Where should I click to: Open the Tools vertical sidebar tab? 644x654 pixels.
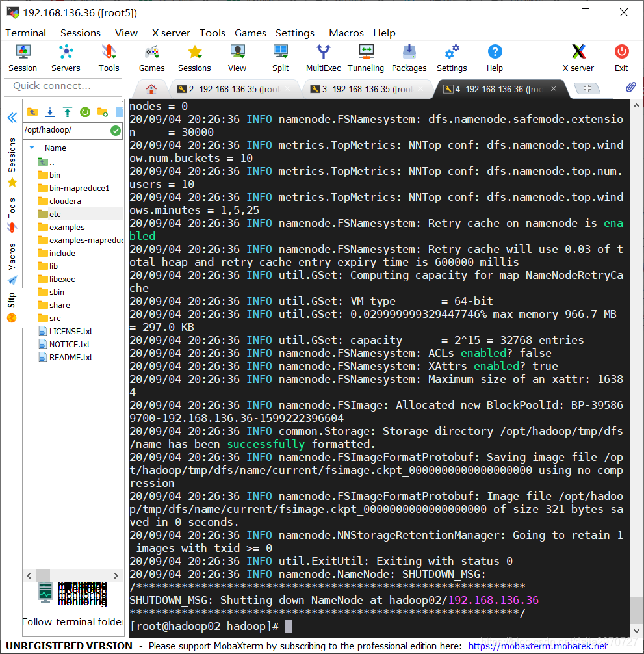click(x=12, y=208)
